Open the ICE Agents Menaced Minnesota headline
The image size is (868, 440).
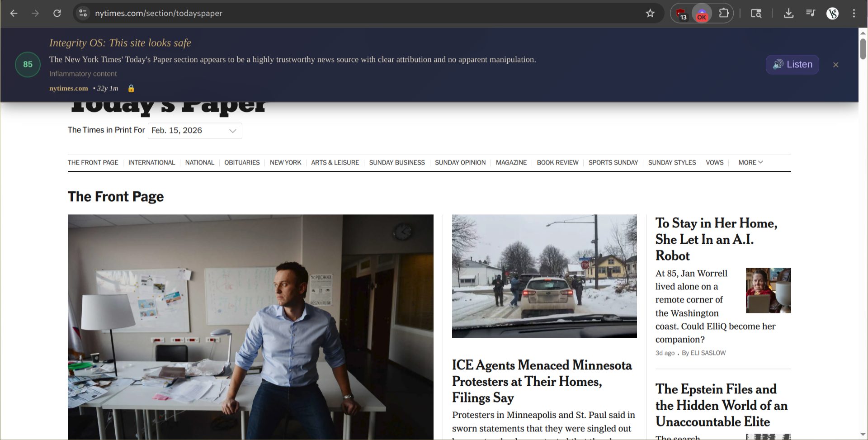[x=542, y=381]
